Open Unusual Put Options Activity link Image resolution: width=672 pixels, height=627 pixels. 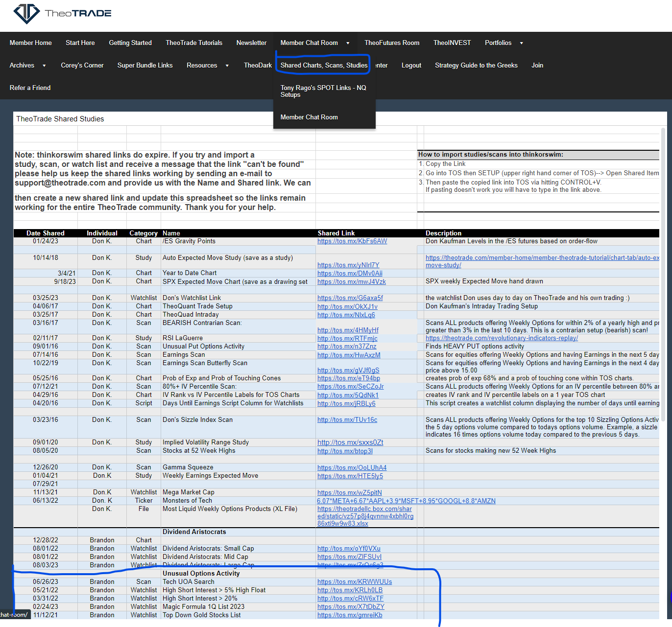[347, 347]
